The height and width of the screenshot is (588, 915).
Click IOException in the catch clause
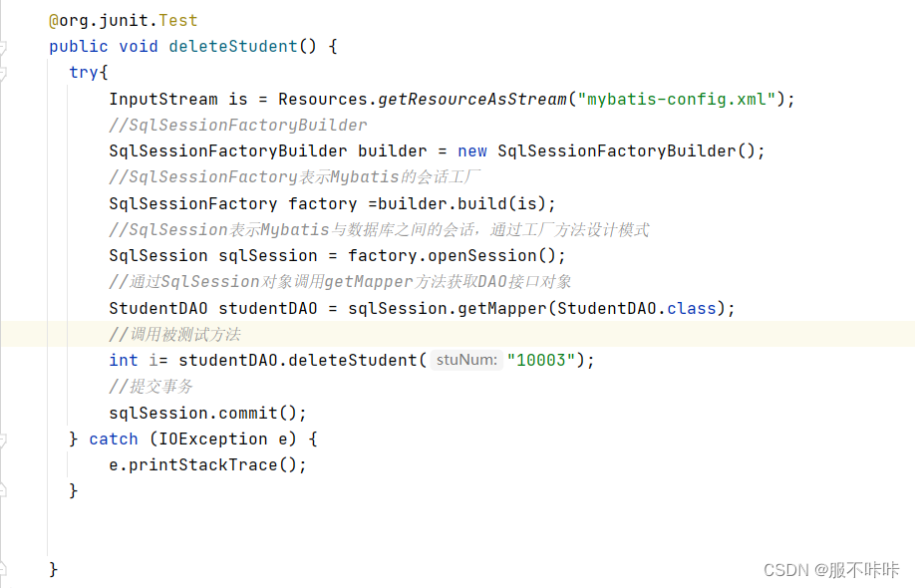pyautogui.click(x=213, y=439)
